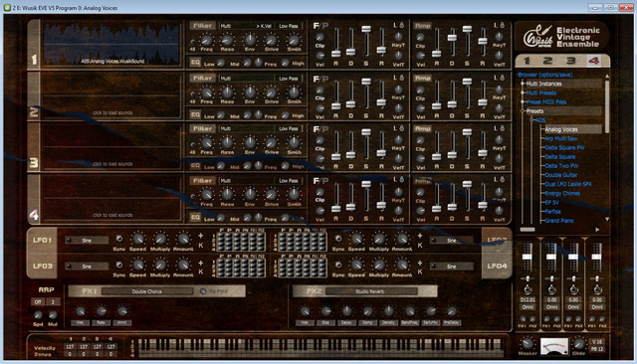Click the layer 1 Velocity value field
This screenshot has height=364, width=637.
click(70, 347)
